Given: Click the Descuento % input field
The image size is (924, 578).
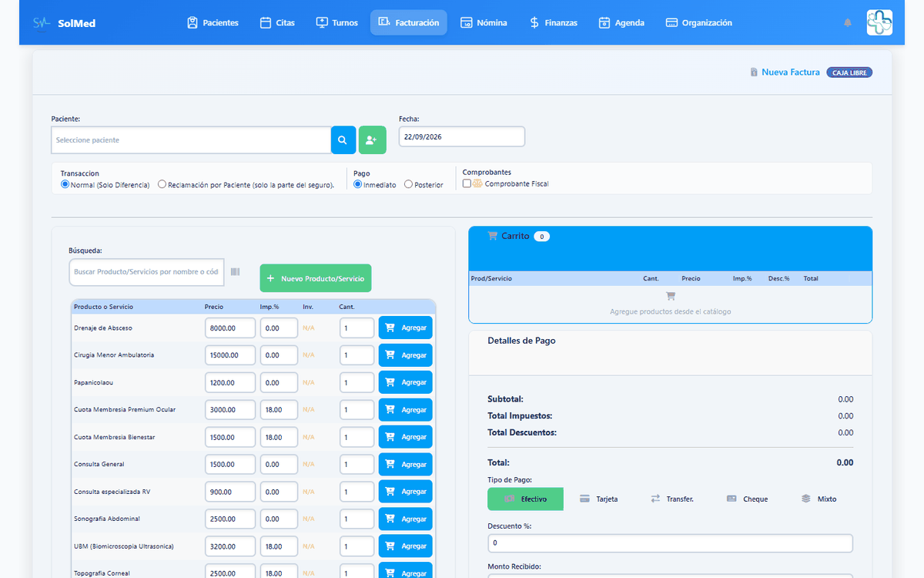Looking at the screenshot, I should (x=670, y=543).
